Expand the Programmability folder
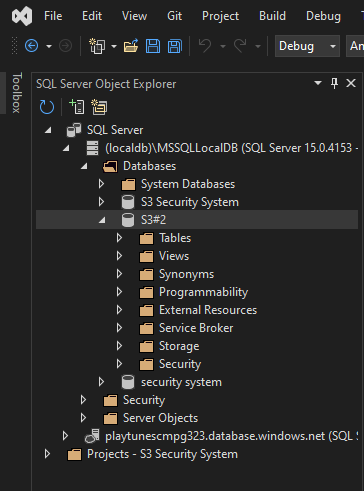364x491 pixels. click(119, 292)
